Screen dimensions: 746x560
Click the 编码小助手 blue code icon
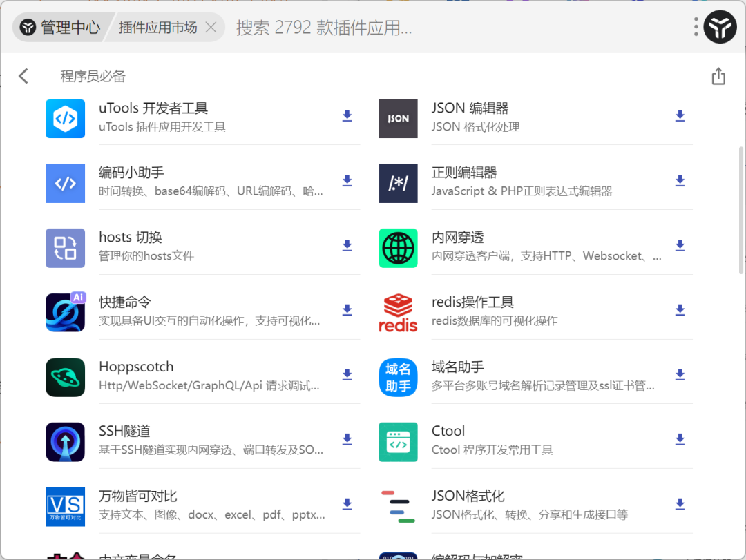point(65,183)
